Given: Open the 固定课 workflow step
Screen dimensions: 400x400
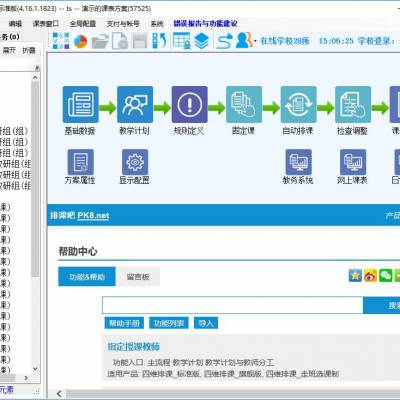Looking at the screenshot, I should point(244,104).
